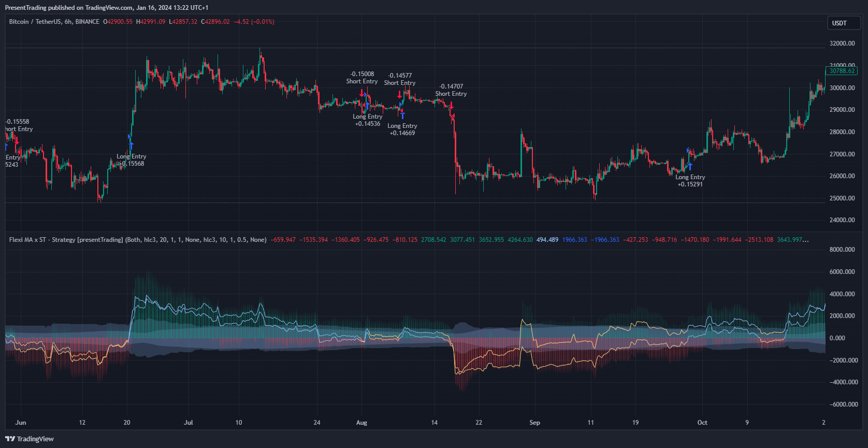The image size is (868, 448).
Task: Select the green 30788.62 price label
Action: [x=842, y=71]
